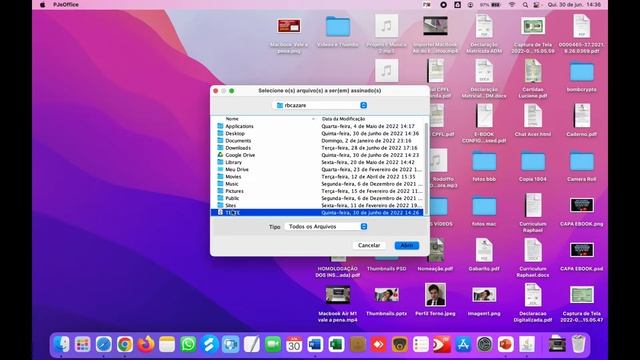Open the Copia 1004 folder on desktop

click(x=533, y=162)
